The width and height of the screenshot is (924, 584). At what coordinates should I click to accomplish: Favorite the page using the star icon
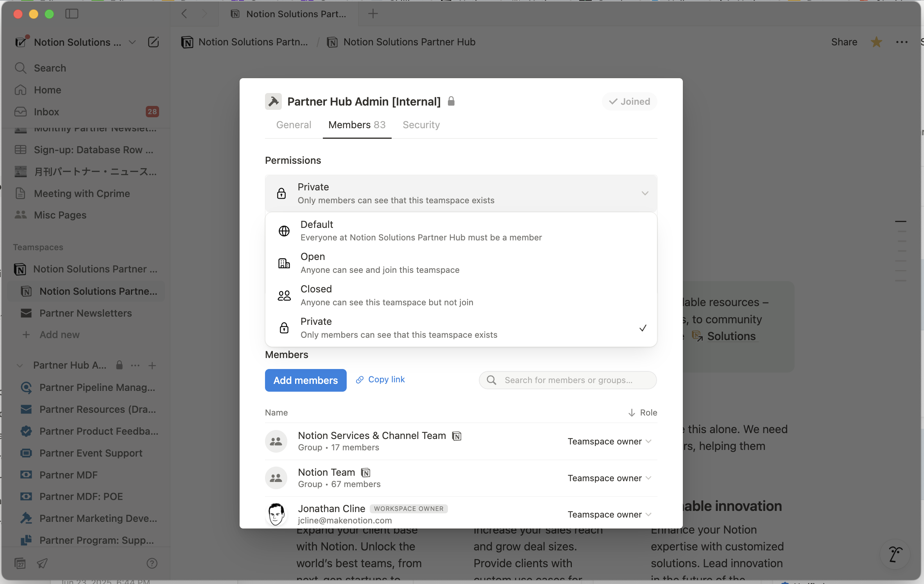[876, 42]
